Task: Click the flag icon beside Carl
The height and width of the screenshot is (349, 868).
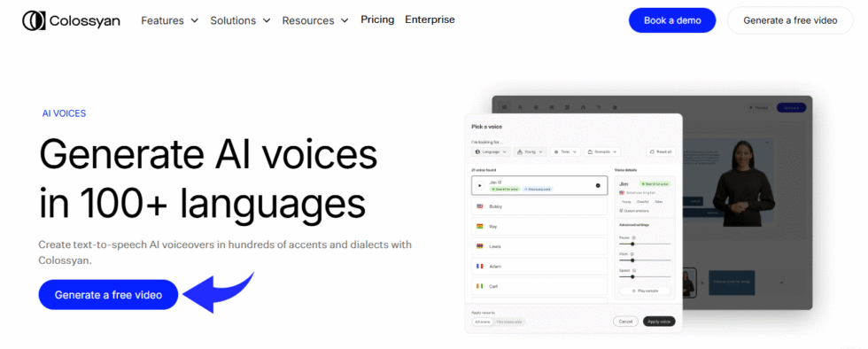Action: (x=480, y=286)
